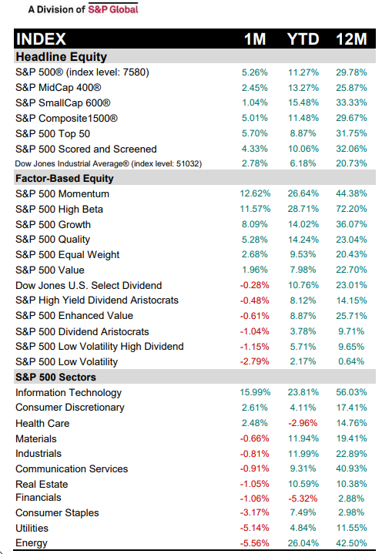Viewport: 392px width, 554px height.
Task: Select the S&P MidCap 400 row label
Action: (x=59, y=87)
